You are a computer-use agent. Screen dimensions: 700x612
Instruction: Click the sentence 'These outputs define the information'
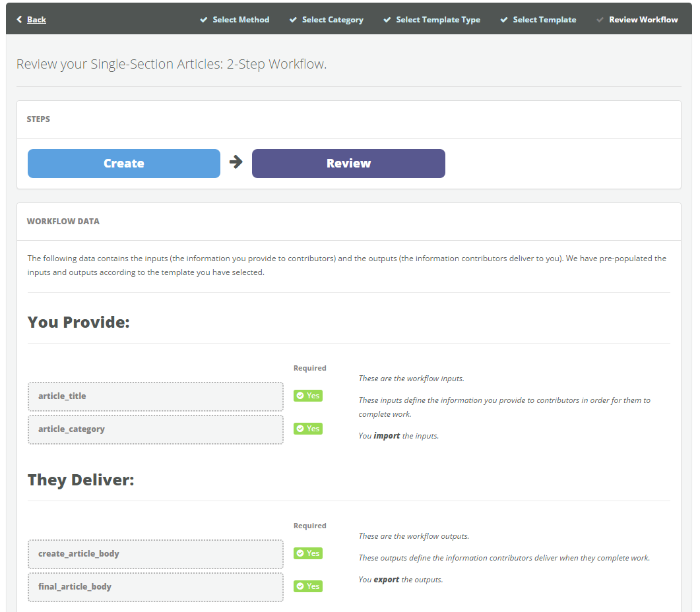click(504, 558)
